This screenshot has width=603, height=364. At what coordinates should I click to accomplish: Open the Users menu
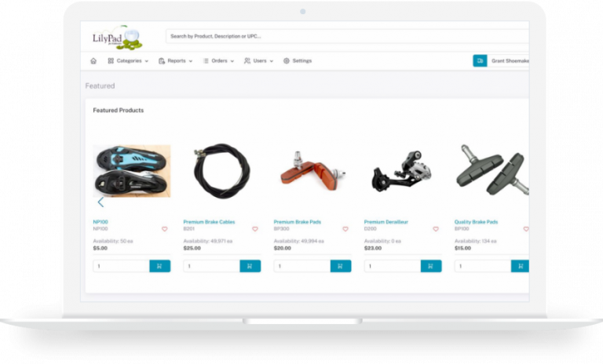258,60
